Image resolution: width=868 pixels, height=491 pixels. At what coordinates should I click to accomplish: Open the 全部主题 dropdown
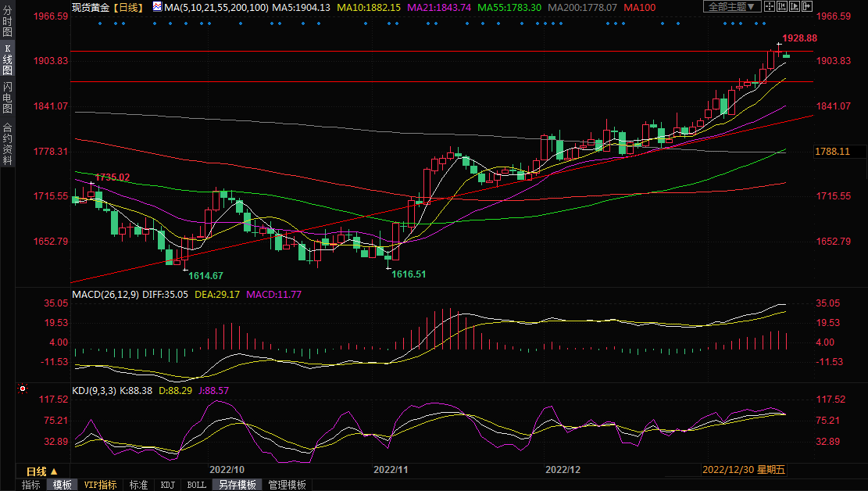click(732, 7)
